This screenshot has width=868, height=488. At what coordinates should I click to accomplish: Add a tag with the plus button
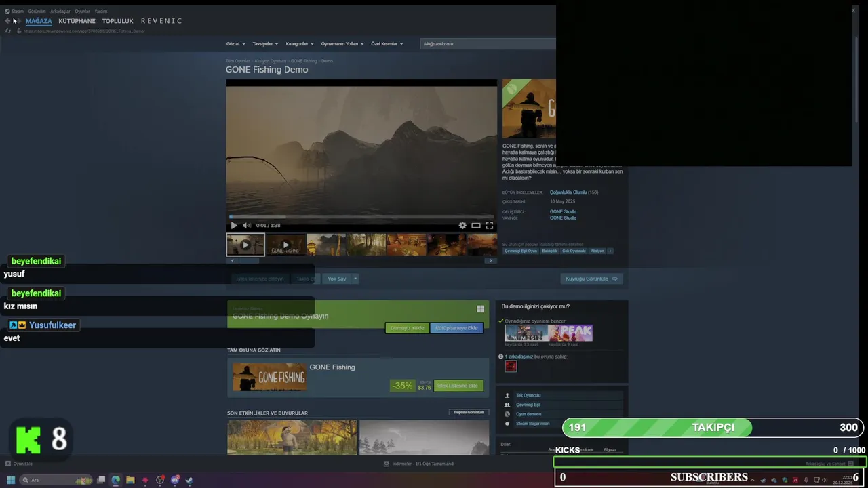click(610, 251)
